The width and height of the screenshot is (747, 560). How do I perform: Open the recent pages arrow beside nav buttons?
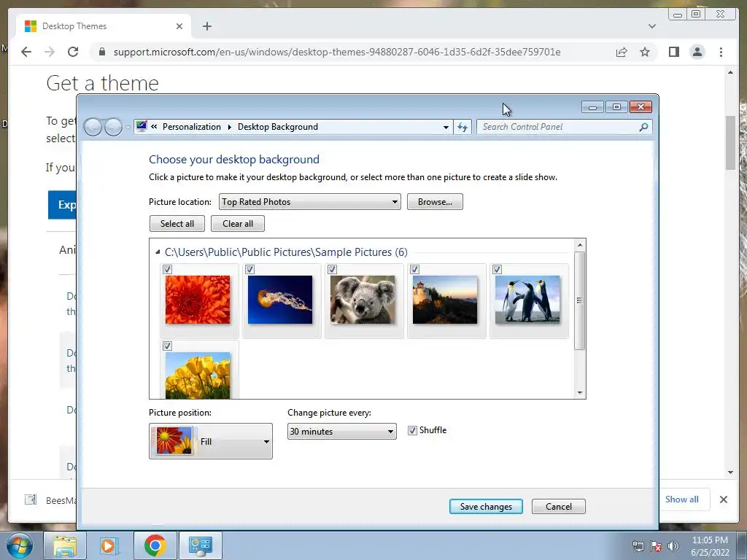127,127
